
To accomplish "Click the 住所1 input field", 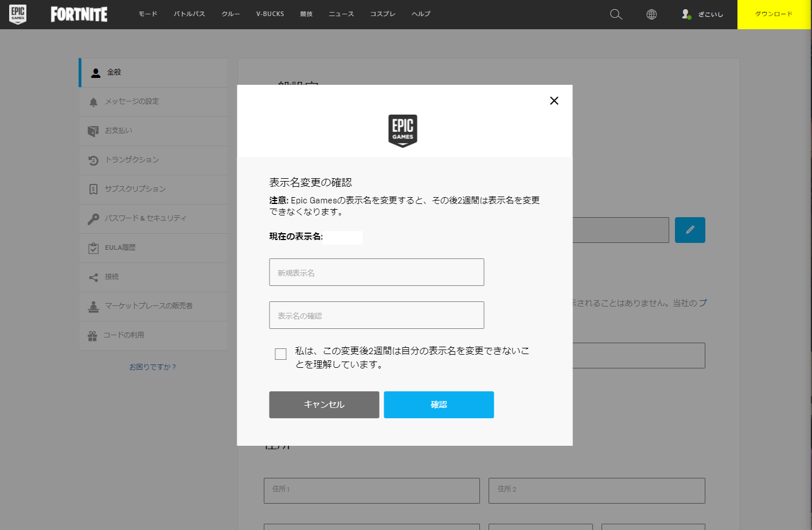I will tap(372, 490).
